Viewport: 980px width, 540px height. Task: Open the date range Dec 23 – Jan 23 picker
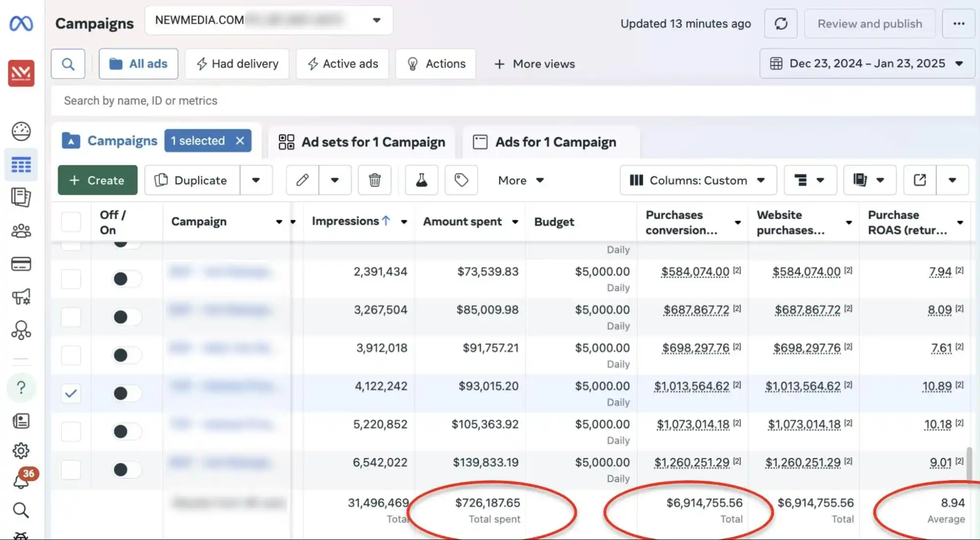[867, 64]
